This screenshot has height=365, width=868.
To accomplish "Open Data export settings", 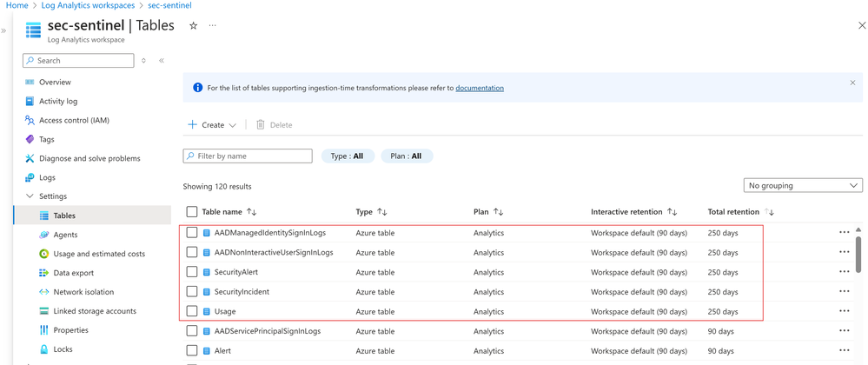I will point(74,273).
